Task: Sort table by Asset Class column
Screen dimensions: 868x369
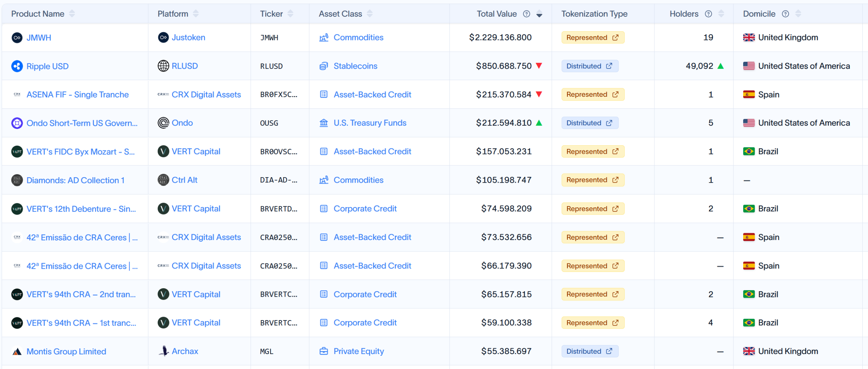Action: point(370,14)
